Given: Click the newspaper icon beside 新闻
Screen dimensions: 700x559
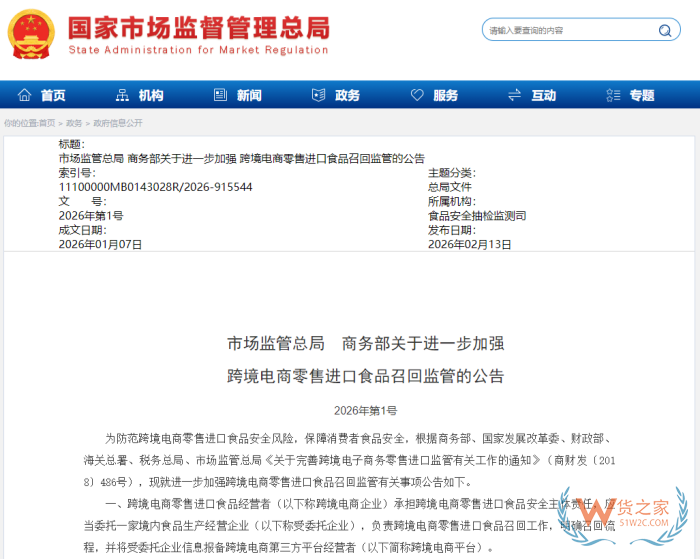Looking at the screenshot, I should pyautogui.click(x=220, y=95).
